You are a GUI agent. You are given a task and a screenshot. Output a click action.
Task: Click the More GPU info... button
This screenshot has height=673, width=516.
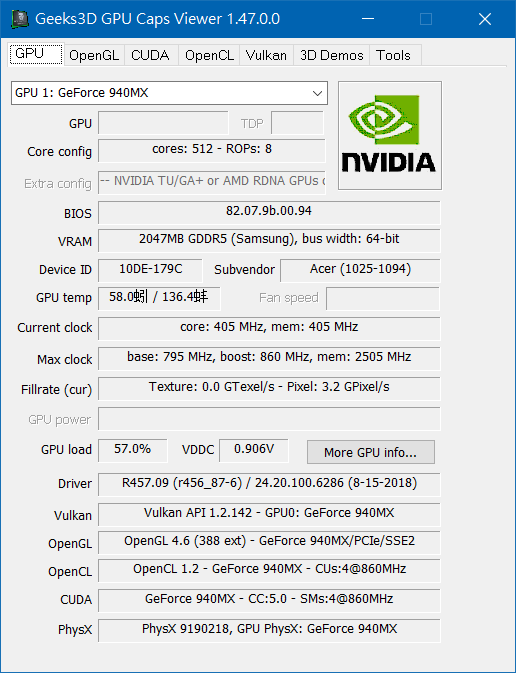point(371,452)
